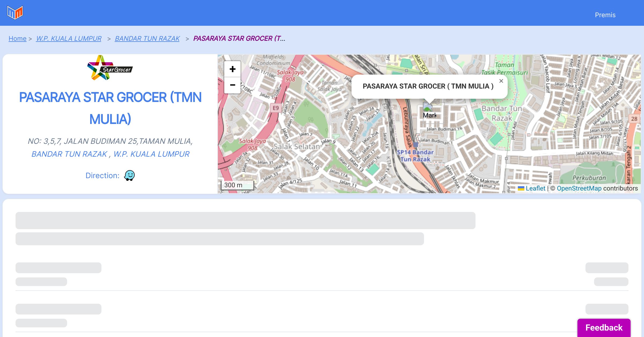Click BANDAR TUN RAZAK in the address
Viewport: 644px width, 337px height.
(x=69, y=154)
